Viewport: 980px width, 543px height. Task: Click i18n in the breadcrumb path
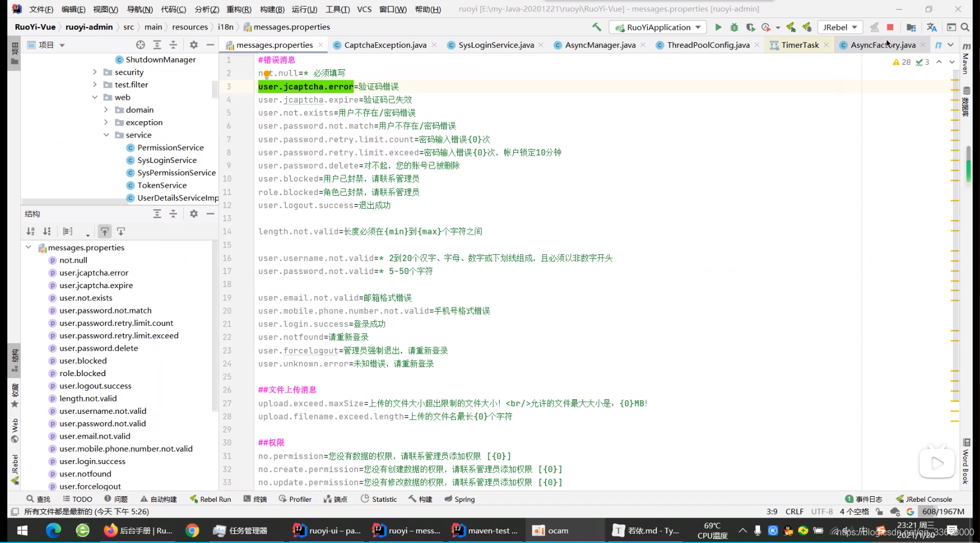pos(226,27)
